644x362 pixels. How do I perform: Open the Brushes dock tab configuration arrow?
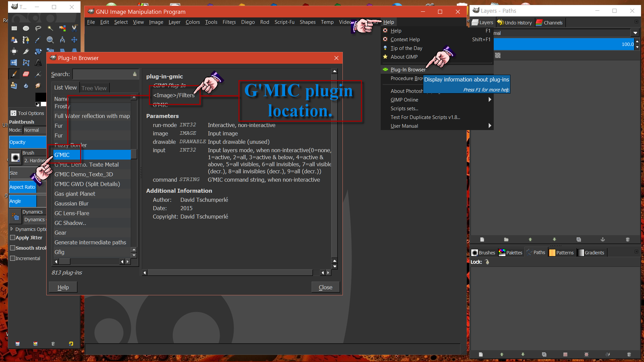coord(636,252)
